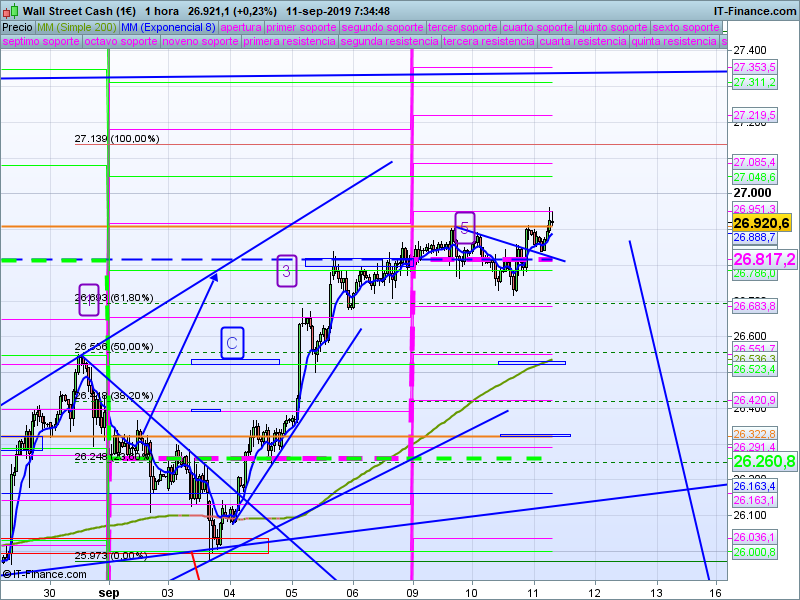The width and height of the screenshot is (800, 600).
Task: Click the Precio legend tab
Action: click(17, 28)
